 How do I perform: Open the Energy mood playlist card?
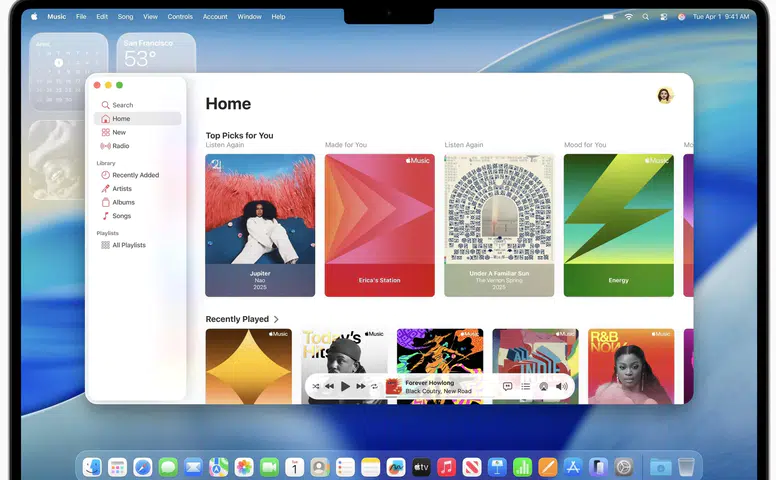(x=619, y=226)
